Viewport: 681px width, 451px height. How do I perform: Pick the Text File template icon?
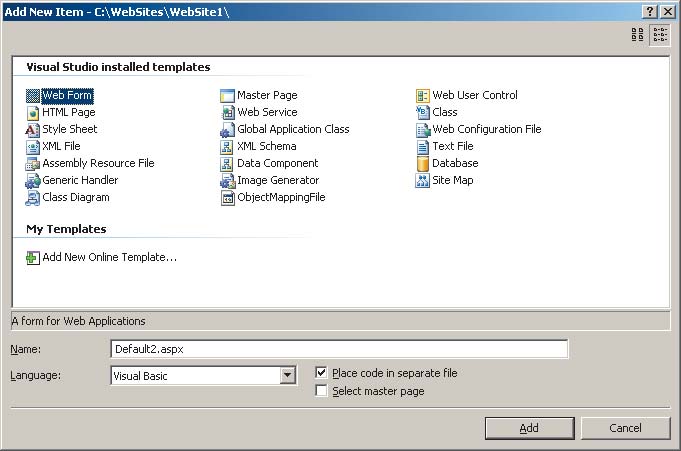423,146
